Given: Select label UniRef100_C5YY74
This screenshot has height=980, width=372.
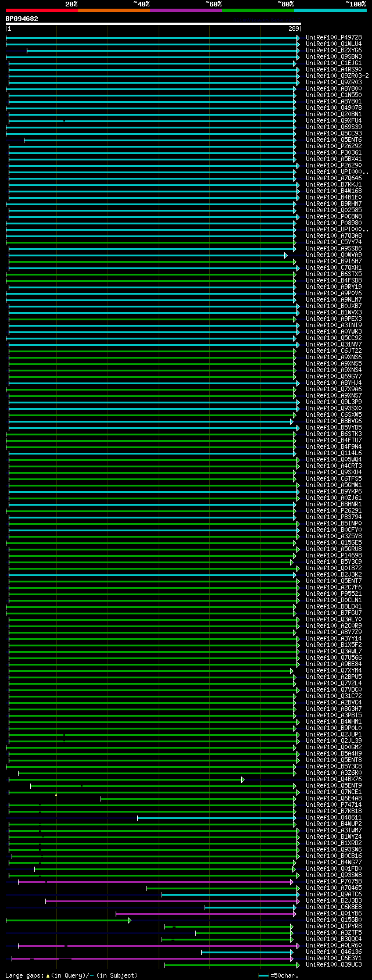Looking at the screenshot, I should click(x=334, y=242).
